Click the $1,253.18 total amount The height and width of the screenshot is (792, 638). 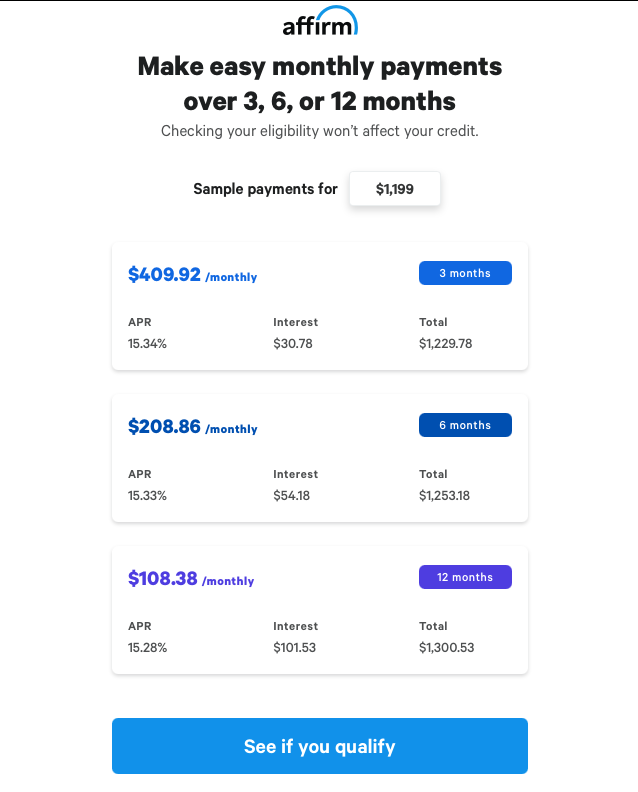(445, 496)
